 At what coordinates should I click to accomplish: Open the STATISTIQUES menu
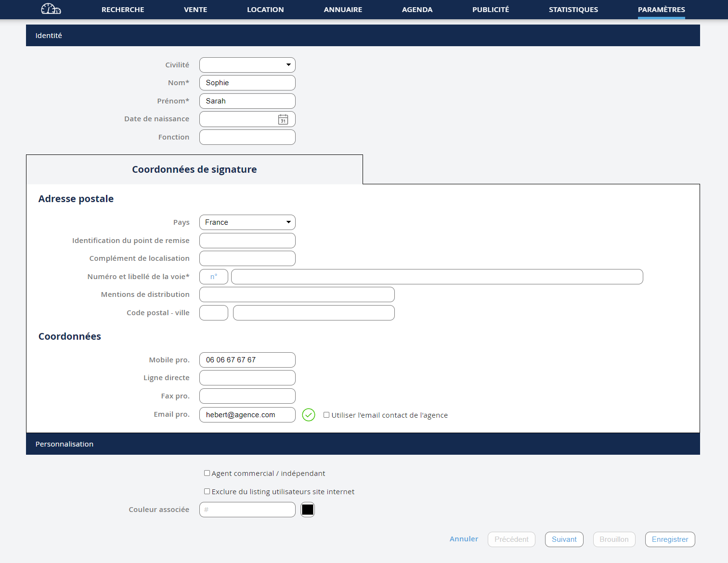click(x=573, y=10)
